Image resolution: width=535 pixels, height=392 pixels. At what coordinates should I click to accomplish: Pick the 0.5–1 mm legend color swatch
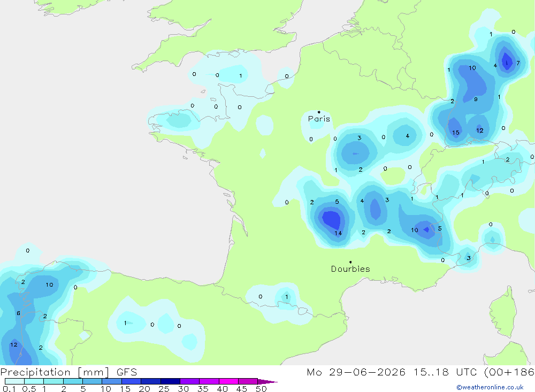34,381
